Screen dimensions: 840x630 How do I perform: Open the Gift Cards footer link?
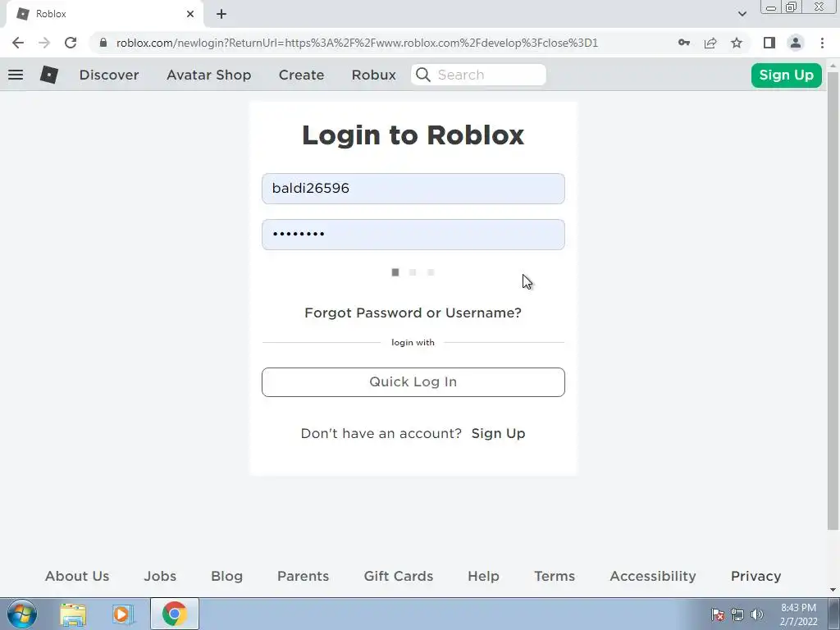398,576
